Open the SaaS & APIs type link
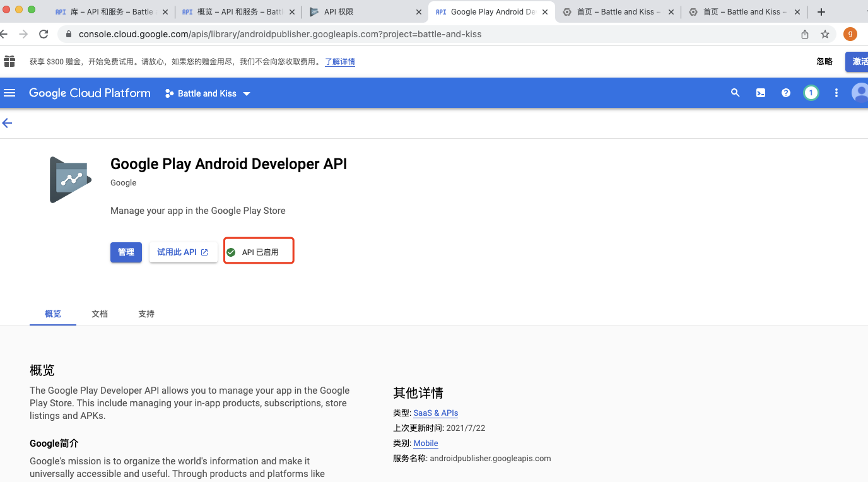868x482 pixels. 436,413
